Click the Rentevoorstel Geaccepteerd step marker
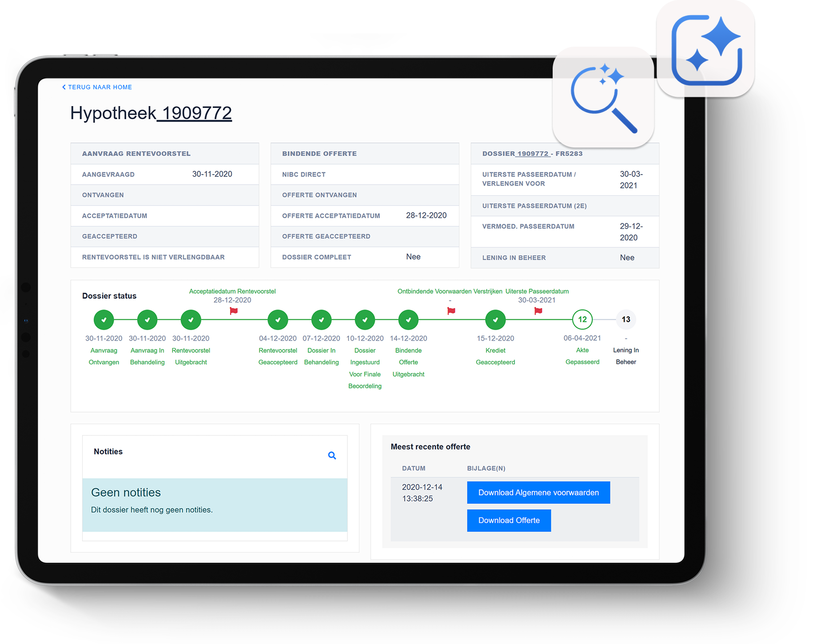 (x=278, y=319)
